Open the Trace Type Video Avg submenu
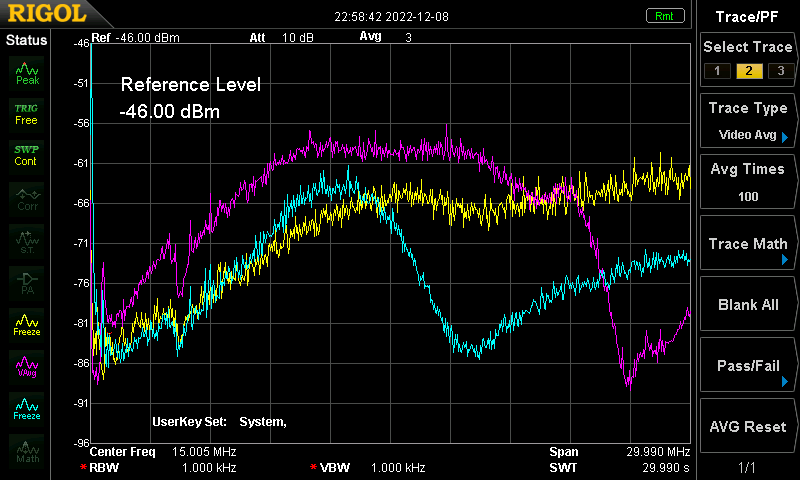This screenshot has width=800, height=480. pos(747,121)
